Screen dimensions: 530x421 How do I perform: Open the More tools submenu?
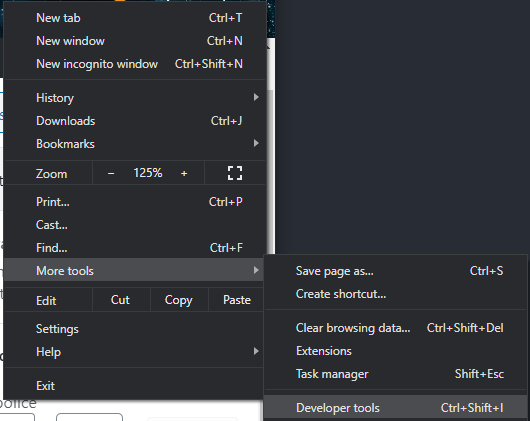134,270
